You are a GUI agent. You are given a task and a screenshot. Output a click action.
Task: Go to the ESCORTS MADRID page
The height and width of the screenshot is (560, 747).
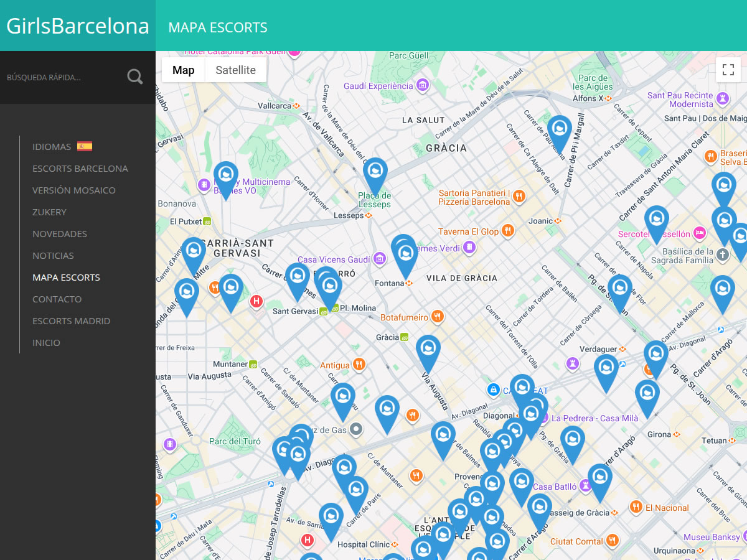click(72, 320)
